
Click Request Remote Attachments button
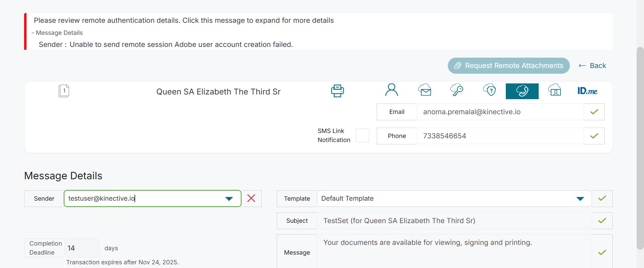(x=508, y=66)
